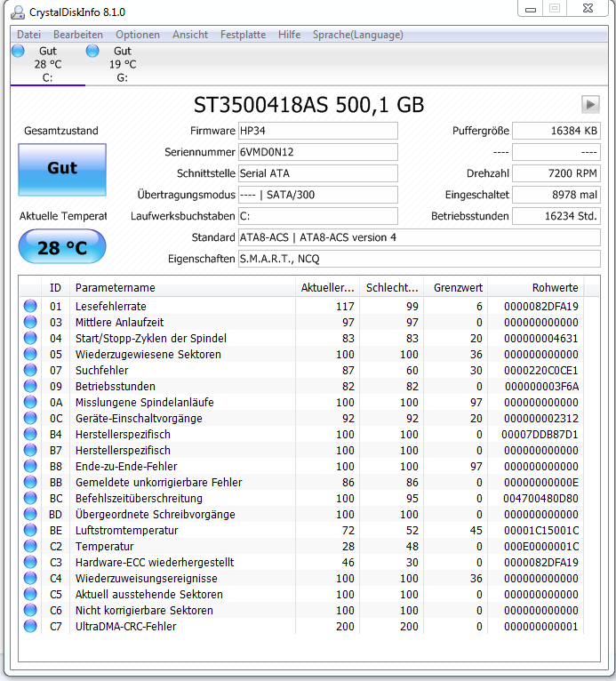Select the Luftstromtemperatur parameter name
Screen dimensions: 616x681
click(x=127, y=530)
